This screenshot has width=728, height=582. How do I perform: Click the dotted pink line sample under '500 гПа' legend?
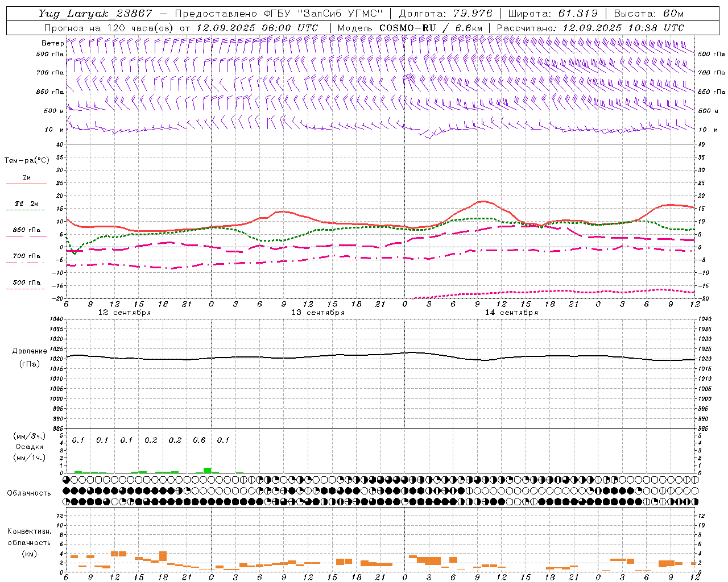pyautogui.click(x=26, y=289)
